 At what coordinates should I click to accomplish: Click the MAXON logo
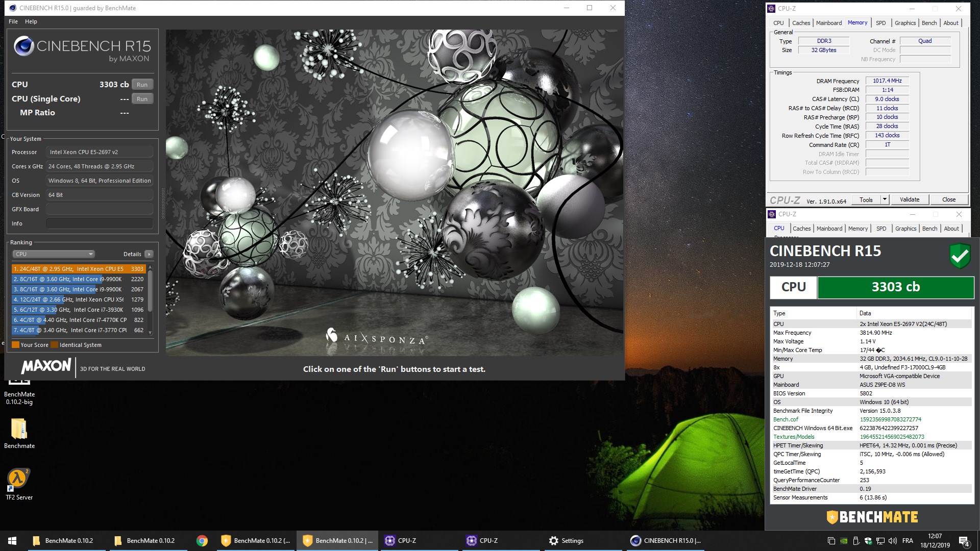(46, 366)
